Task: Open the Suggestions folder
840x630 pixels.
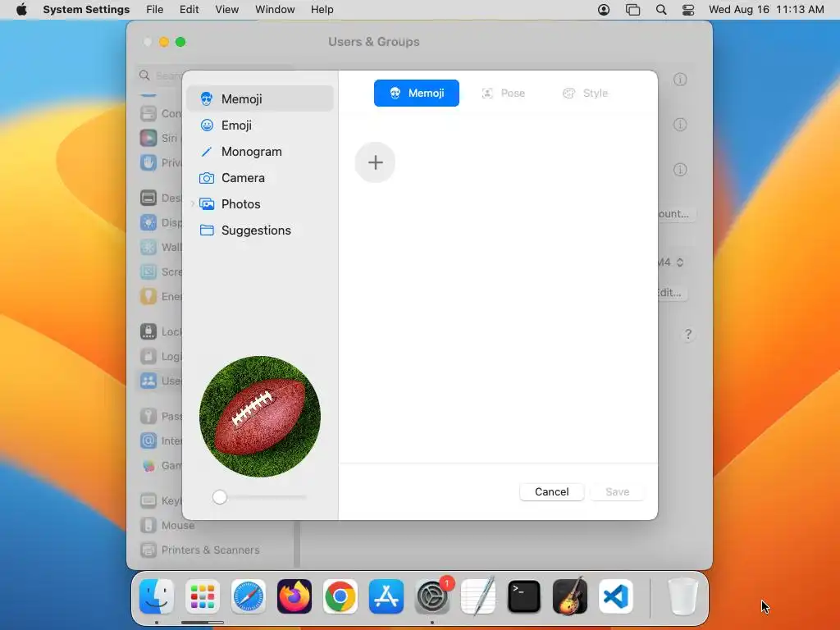Action: [x=260, y=230]
